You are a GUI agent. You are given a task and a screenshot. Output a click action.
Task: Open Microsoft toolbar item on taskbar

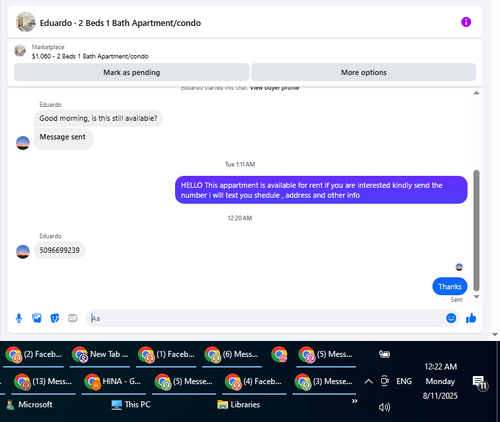29,405
